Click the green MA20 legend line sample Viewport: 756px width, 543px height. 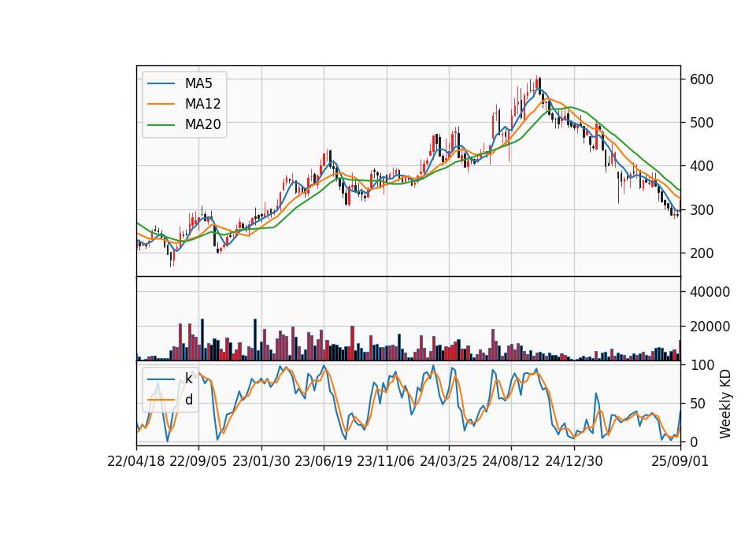pos(161,125)
